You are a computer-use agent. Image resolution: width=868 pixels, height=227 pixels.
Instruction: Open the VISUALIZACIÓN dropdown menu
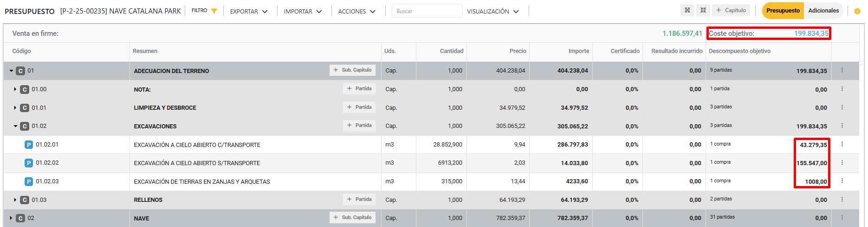[x=492, y=11]
